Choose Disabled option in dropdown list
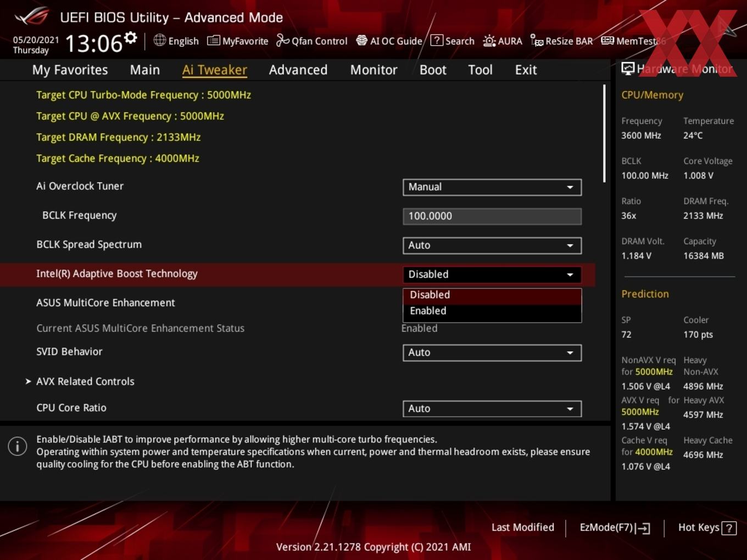 (x=492, y=295)
